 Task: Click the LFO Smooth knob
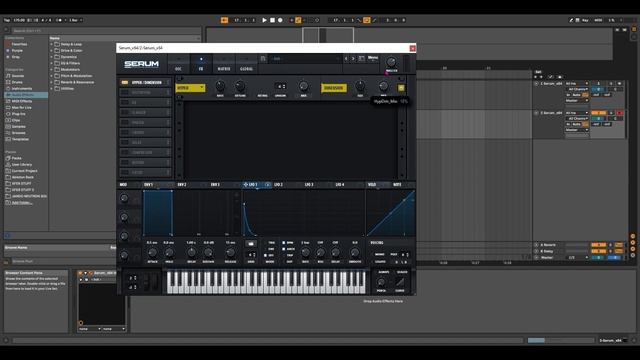pyautogui.click(x=355, y=253)
